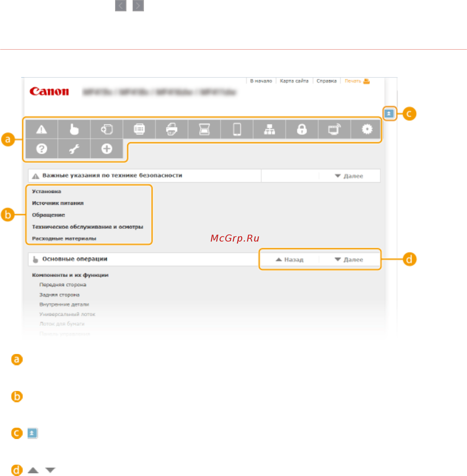
Task: Open the Передняя сторона subtopic
Action: 63,285
